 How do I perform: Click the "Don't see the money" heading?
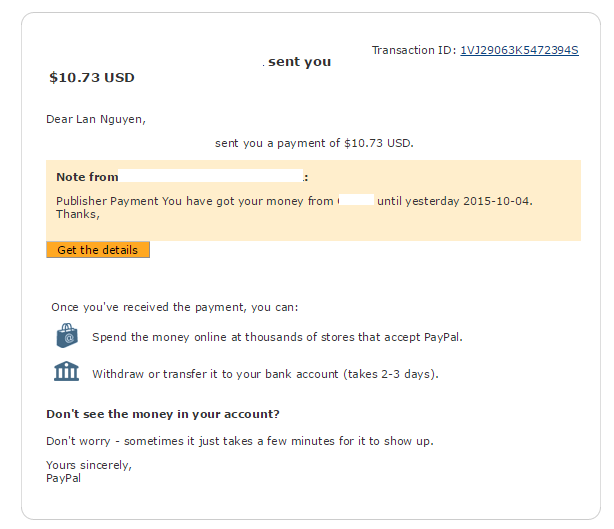pyautogui.click(x=163, y=414)
